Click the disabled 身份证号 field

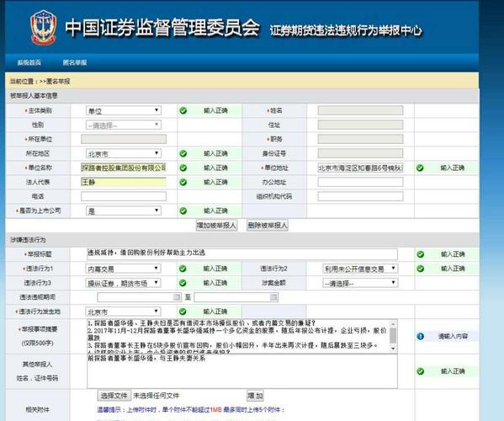pos(360,154)
